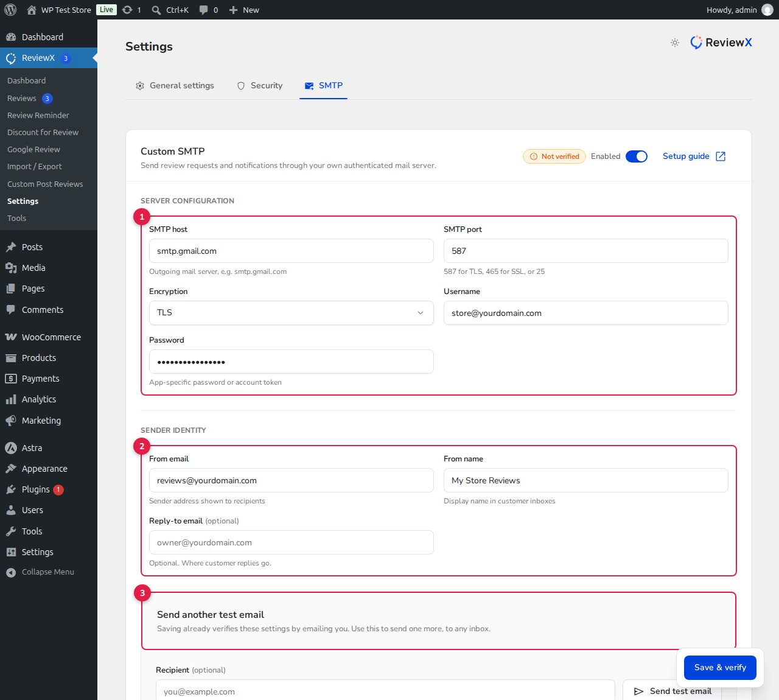Click the Posts pin icon in sidebar
Screen dimensions: 779x700
tap(11, 247)
